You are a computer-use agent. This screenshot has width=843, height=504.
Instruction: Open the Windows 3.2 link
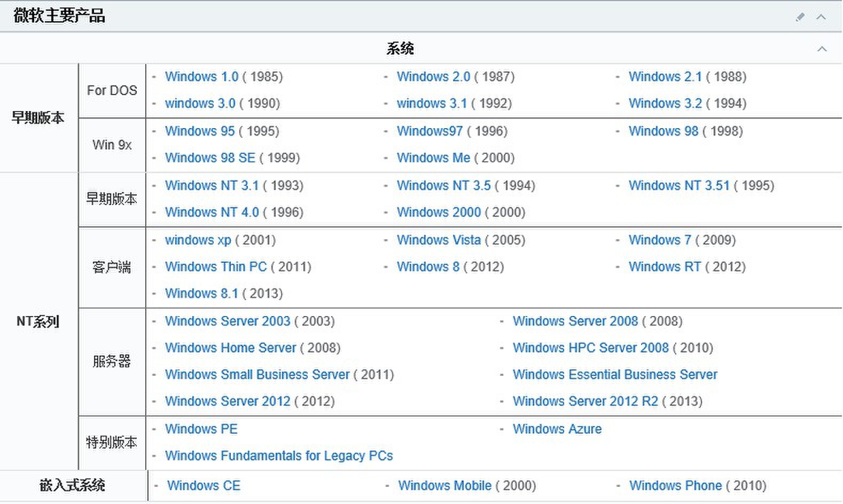coord(665,103)
